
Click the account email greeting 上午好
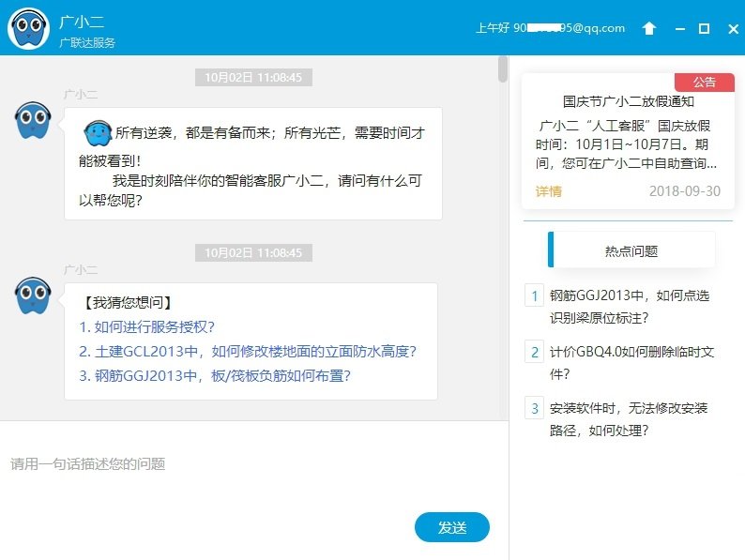(x=551, y=28)
